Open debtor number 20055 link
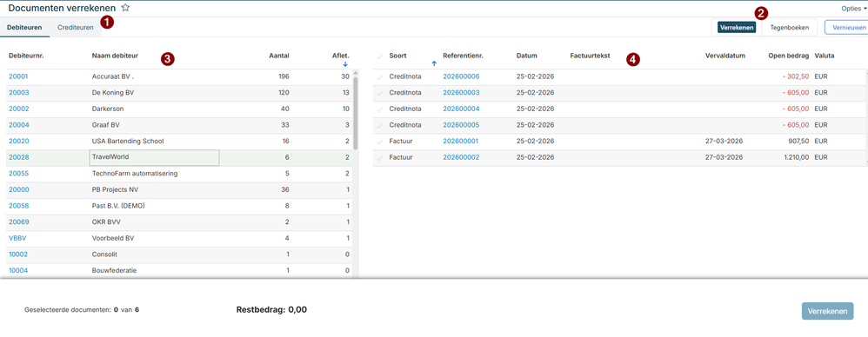Screen dimensions: 868x337 [19, 174]
